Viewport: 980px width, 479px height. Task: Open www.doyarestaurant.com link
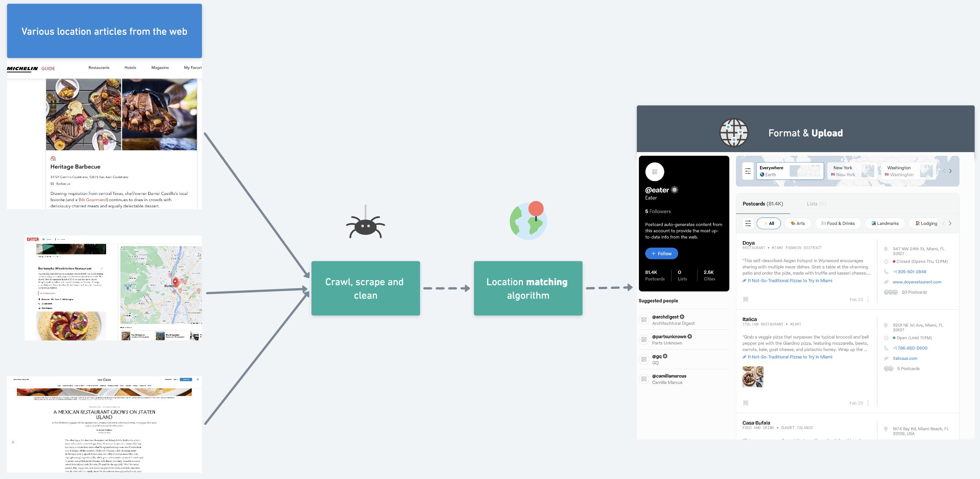917,282
